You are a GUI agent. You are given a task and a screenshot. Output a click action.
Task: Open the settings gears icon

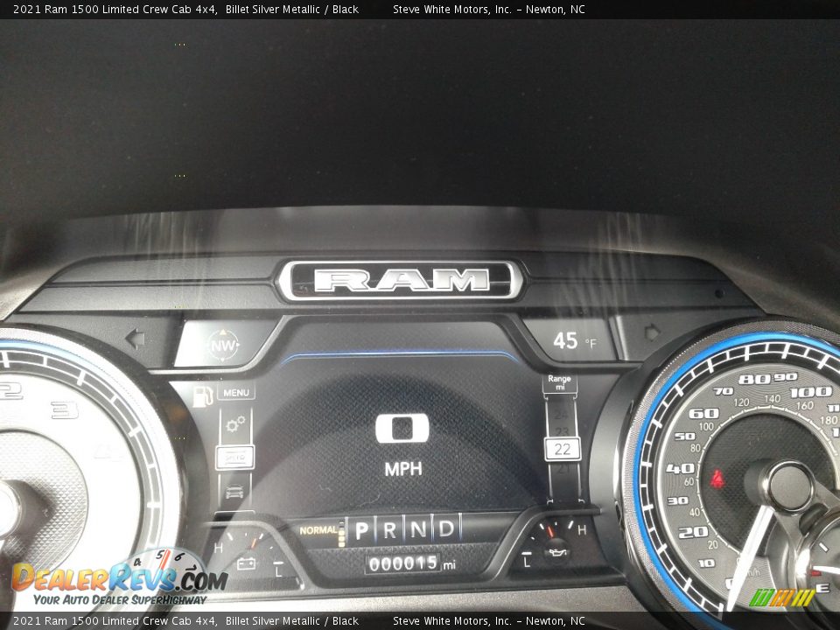[234, 424]
